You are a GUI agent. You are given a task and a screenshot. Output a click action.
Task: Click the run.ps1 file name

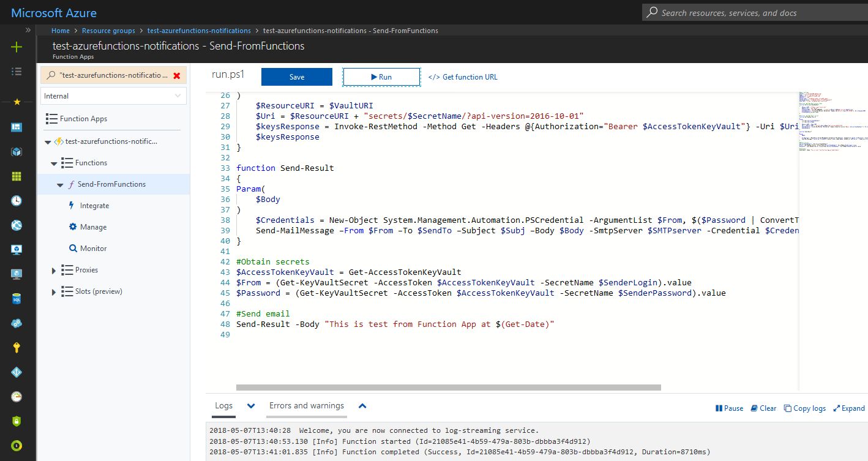pos(228,75)
